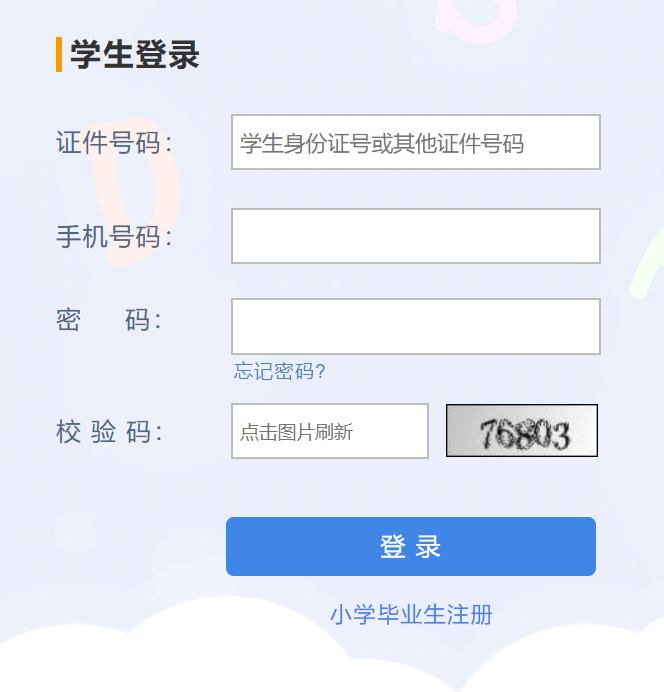Viewport: 664px width, 692px height.
Task: Open the 小学毕业生注册 registration link
Action: (x=411, y=614)
